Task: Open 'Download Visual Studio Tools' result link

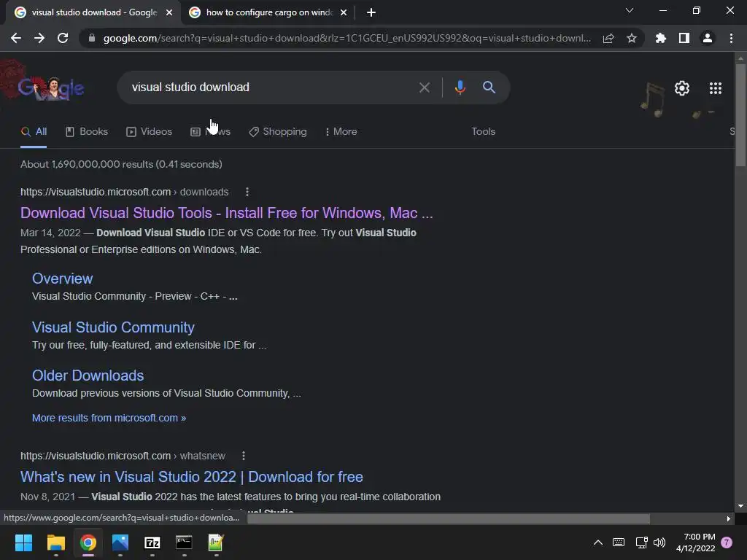Action: (227, 213)
